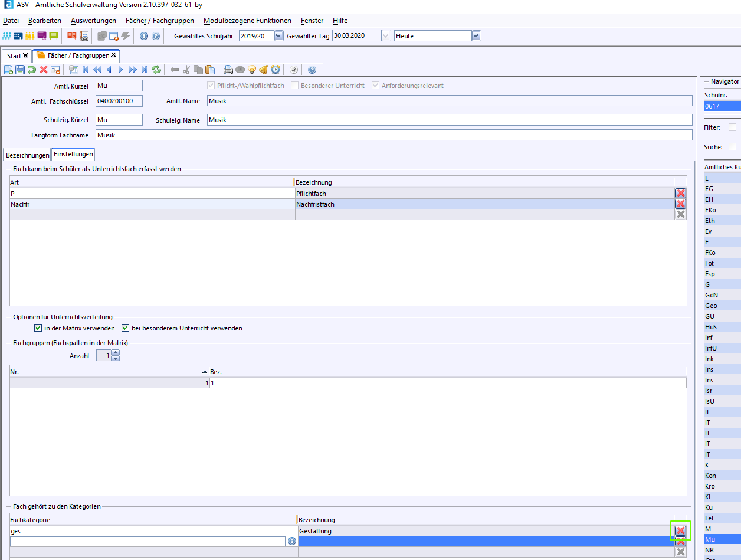Jump to the last record

coord(145,70)
